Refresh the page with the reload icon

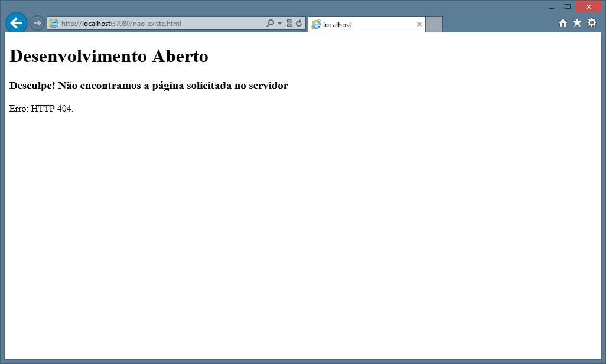click(x=299, y=24)
